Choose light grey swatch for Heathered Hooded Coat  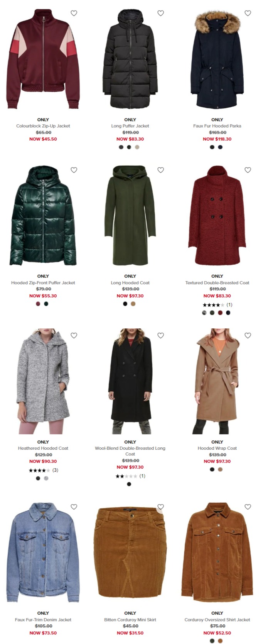(x=46, y=478)
